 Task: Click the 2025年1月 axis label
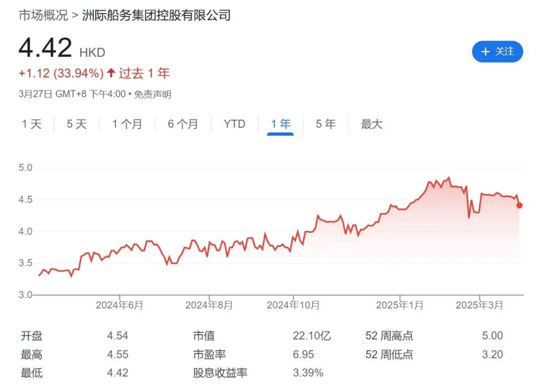pos(399,305)
